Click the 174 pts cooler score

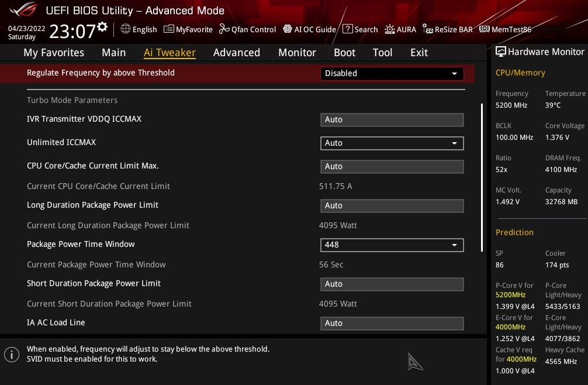[x=557, y=265]
